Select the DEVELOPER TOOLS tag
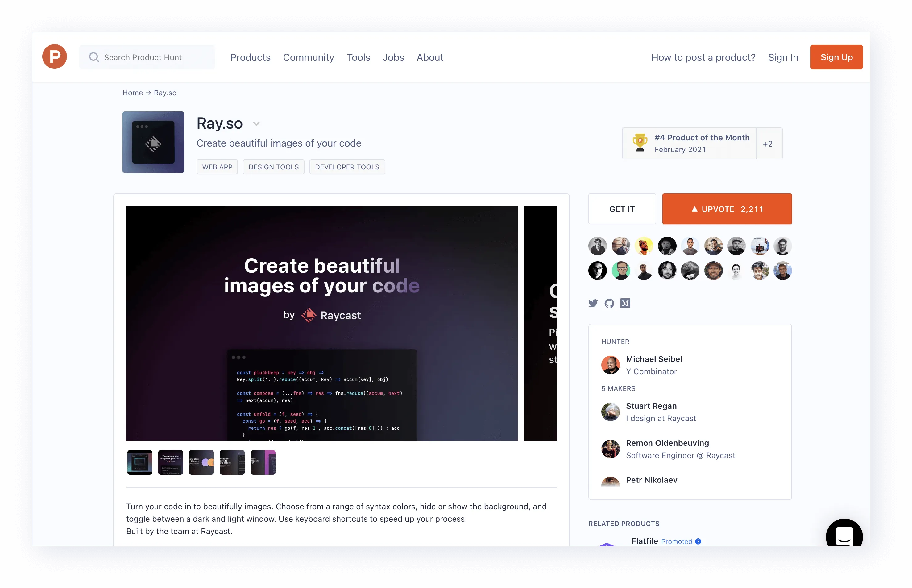Screen dimensions: 912x588 tap(347, 167)
